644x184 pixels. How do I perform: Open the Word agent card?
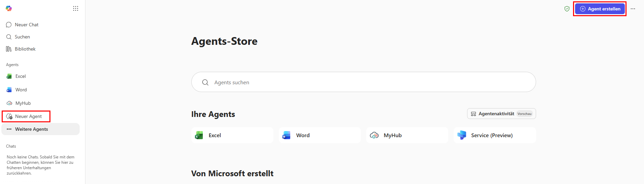pos(320,135)
